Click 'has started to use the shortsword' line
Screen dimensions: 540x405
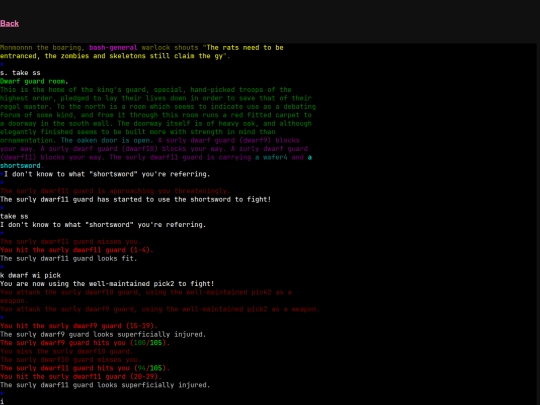tap(135, 199)
